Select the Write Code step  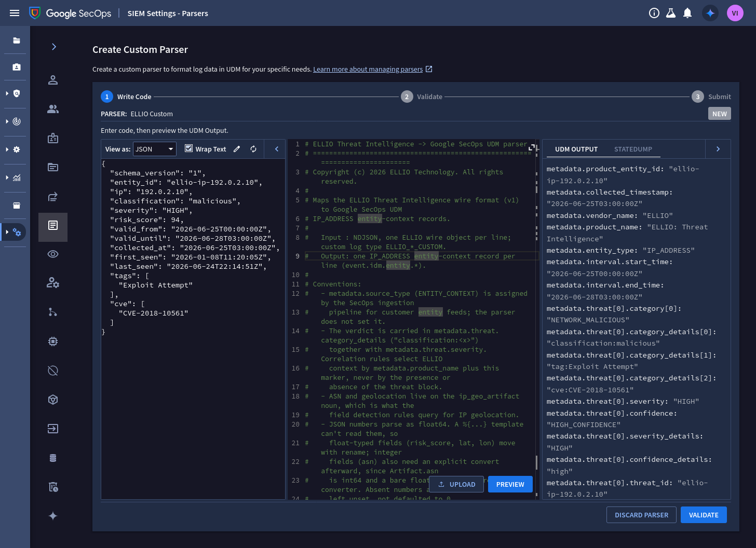pos(126,97)
